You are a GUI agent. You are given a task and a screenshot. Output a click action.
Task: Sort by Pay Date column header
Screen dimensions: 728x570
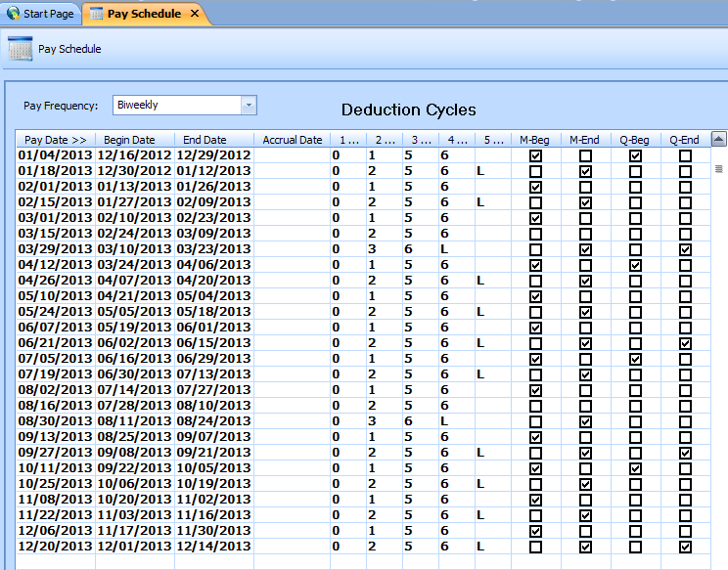tap(56, 140)
